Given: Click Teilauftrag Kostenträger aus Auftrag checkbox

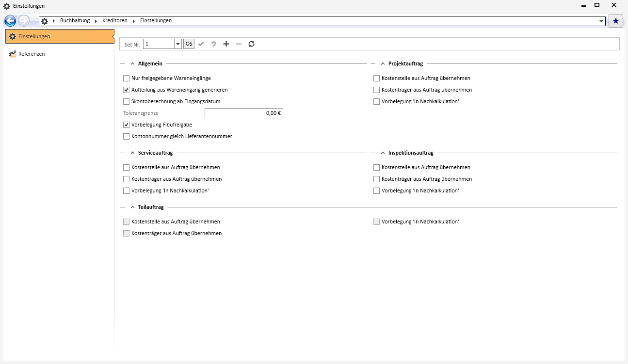Looking at the screenshot, I should point(127,233).
